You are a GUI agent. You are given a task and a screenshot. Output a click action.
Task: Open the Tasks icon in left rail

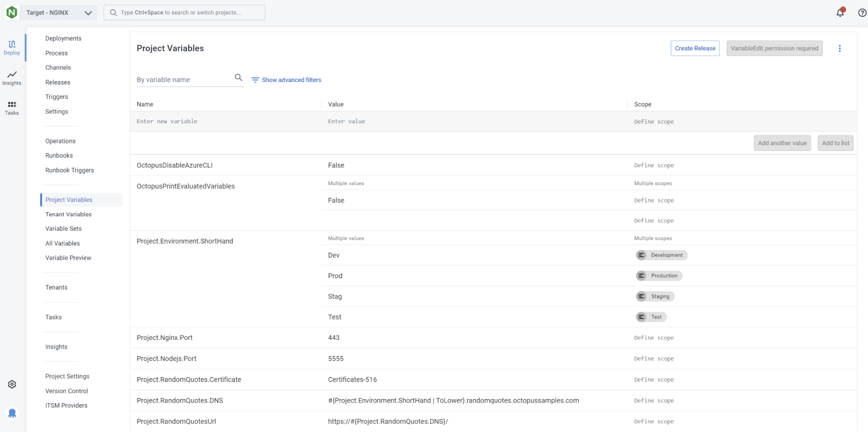[12, 108]
